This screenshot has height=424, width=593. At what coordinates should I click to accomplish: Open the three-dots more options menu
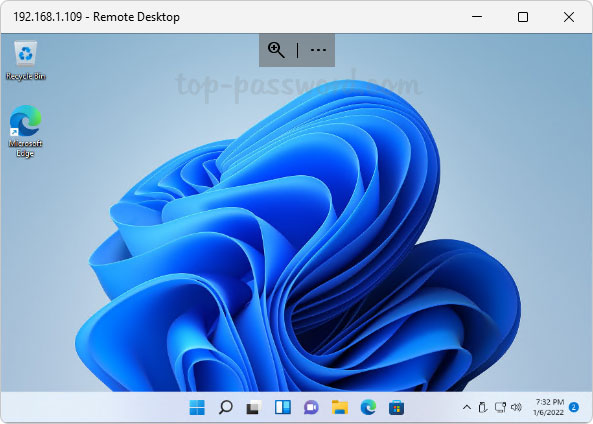(x=318, y=50)
